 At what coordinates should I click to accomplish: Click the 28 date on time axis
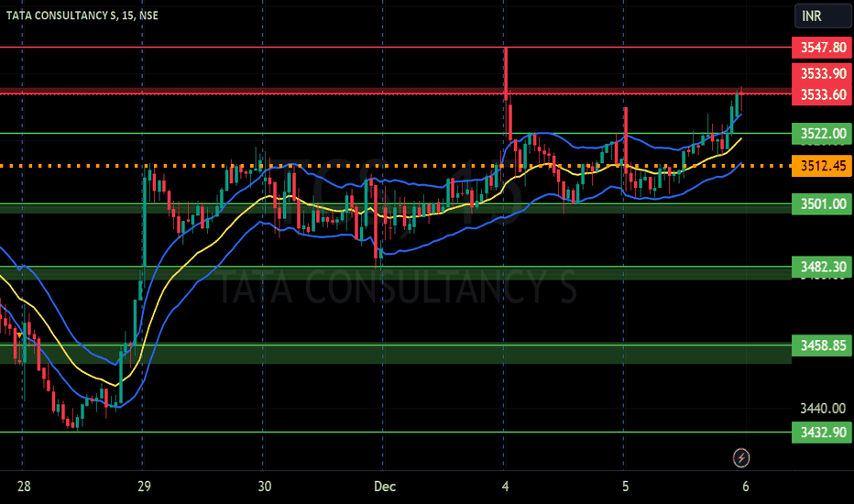[24, 486]
